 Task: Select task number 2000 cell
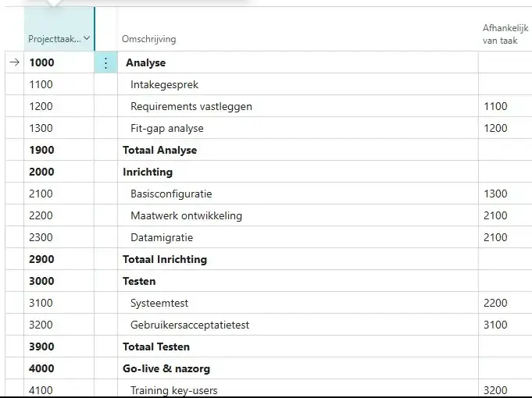[59, 172]
